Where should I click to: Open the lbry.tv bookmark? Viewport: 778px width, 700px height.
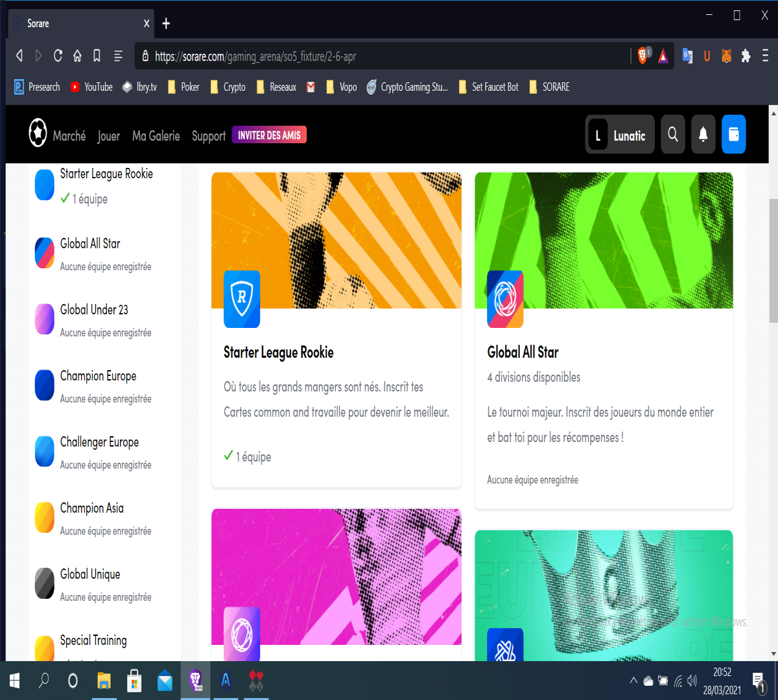(140, 87)
